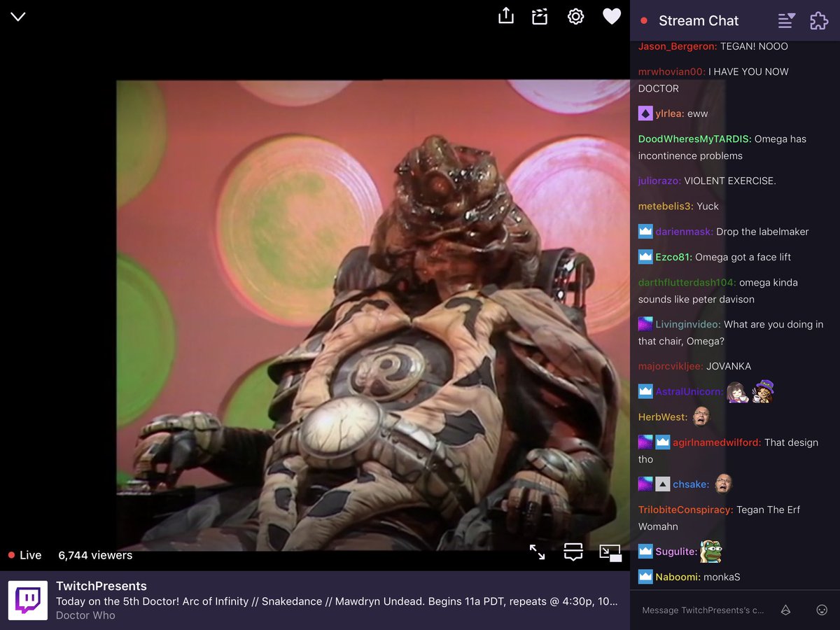Toggle the chat overlay icon
Image resolution: width=840 pixels, height=630 pixels.
pos(573,552)
